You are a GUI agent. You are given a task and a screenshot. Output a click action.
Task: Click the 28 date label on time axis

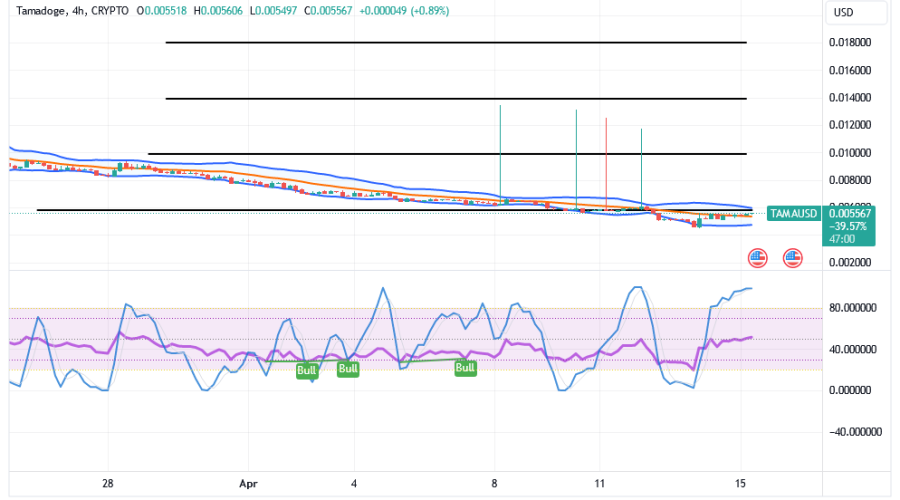click(108, 482)
